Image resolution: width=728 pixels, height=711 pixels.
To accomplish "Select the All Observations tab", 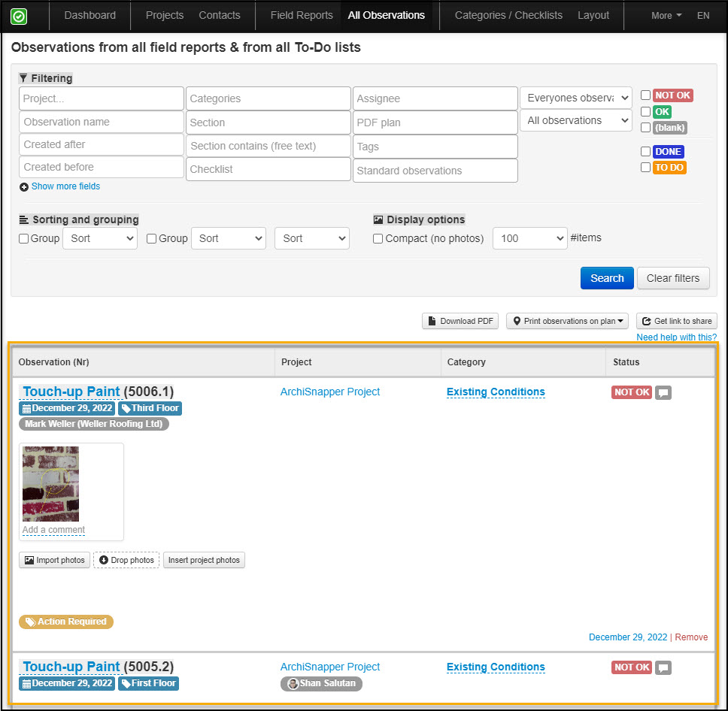I will point(387,15).
